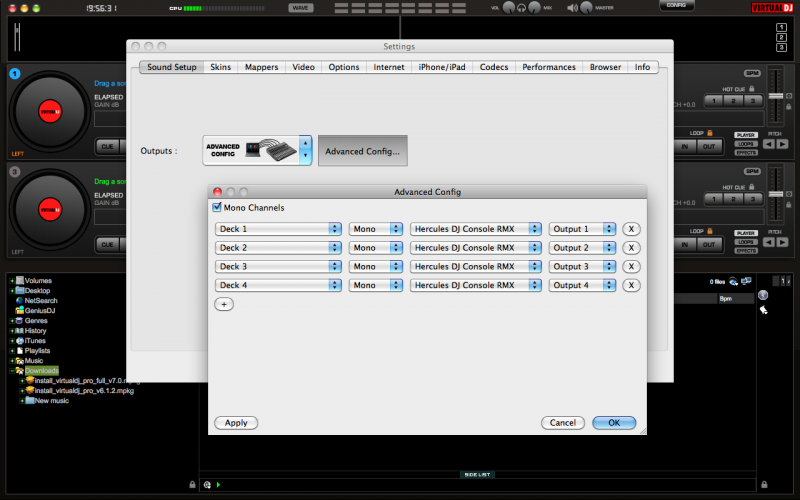Add a new output row with plus button
The image size is (800, 500).
click(224, 305)
